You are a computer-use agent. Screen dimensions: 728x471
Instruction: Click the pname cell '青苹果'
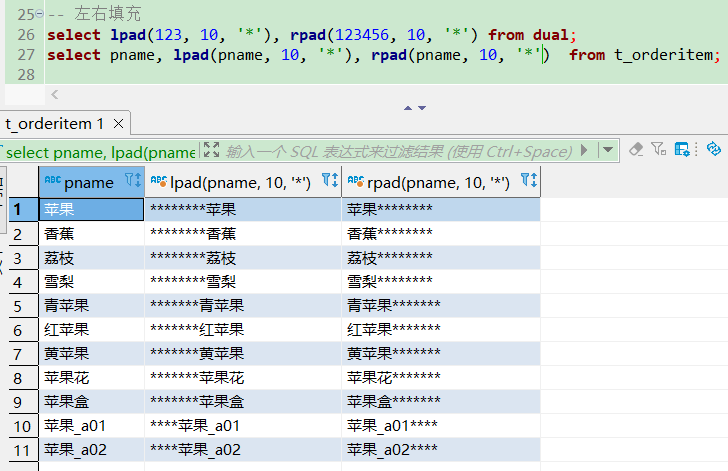coord(91,306)
